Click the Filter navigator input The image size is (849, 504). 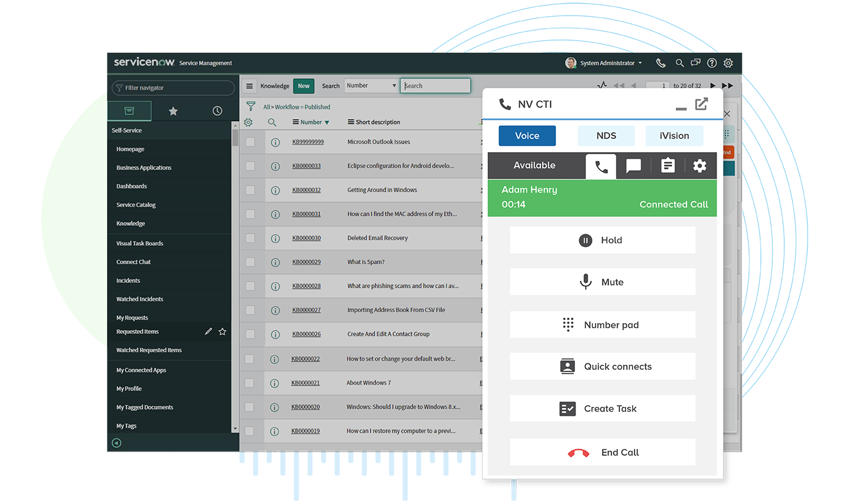[173, 87]
